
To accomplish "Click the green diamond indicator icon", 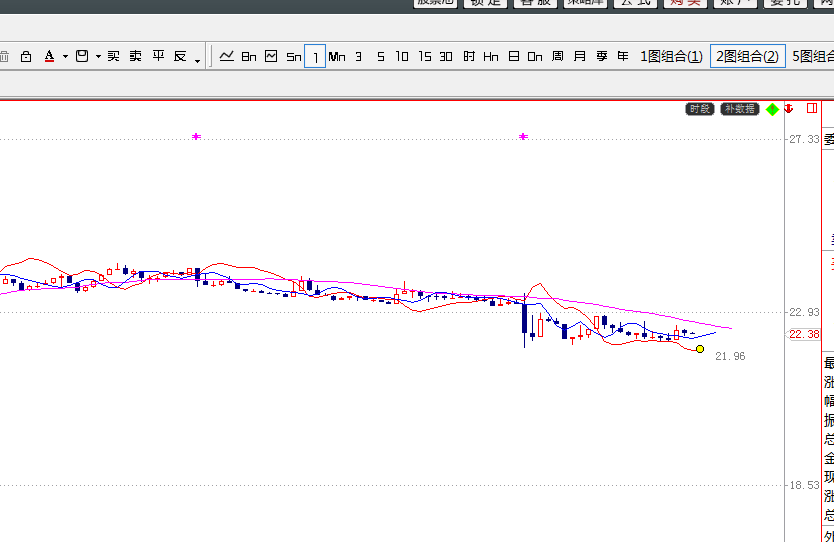I will 772,109.
